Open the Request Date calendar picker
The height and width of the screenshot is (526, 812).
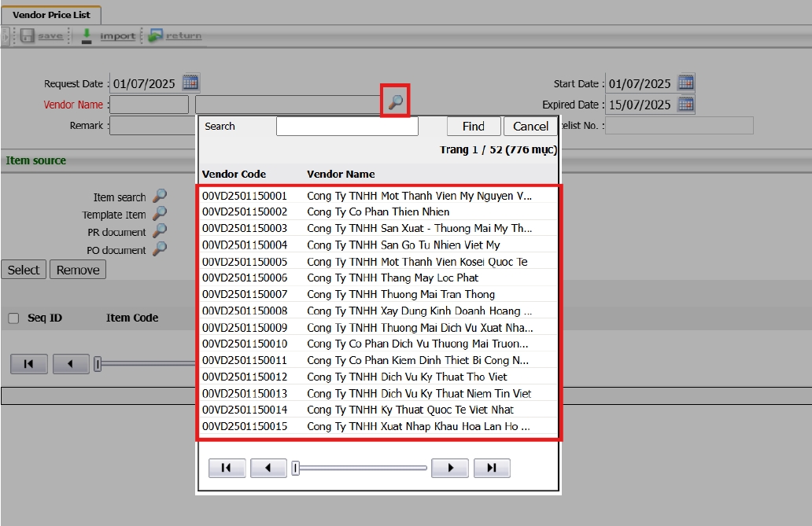[190, 83]
